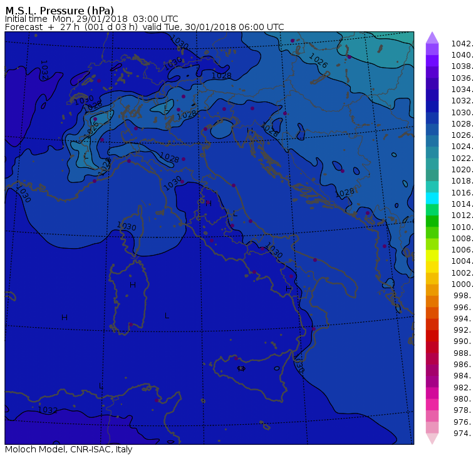The height and width of the screenshot is (458, 476).
Task: Pick the legend color band between 1028 and 1030
Action: tap(432, 118)
